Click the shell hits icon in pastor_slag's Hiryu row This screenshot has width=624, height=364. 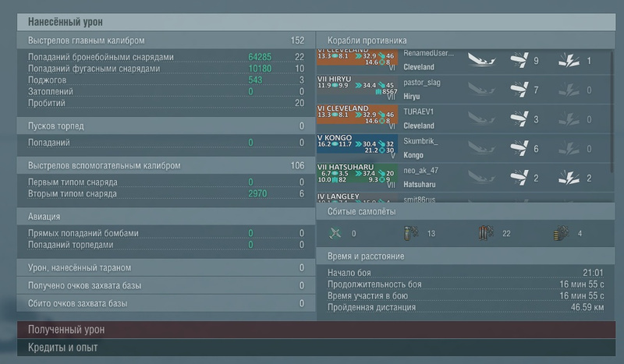pyautogui.click(x=518, y=90)
